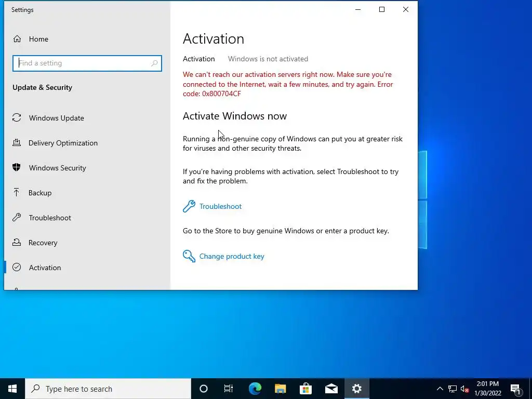Select Windows Update in sidebar

pyautogui.click(x=87, y=118)
